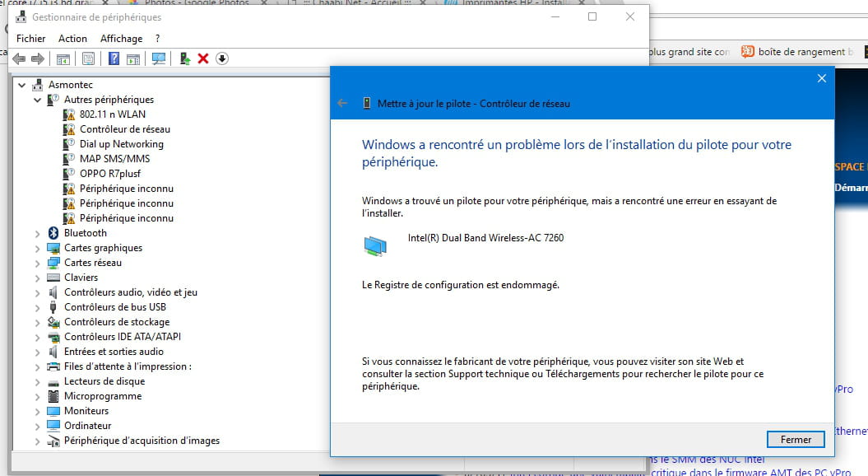Collapse the Autres périphériques category
868x476 pixels.
tap(37, 100)
